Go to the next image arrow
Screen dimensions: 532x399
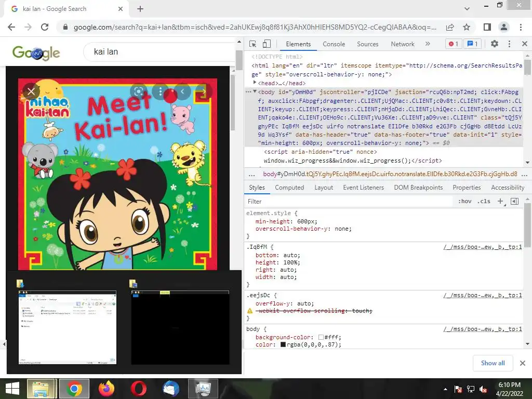204,91
